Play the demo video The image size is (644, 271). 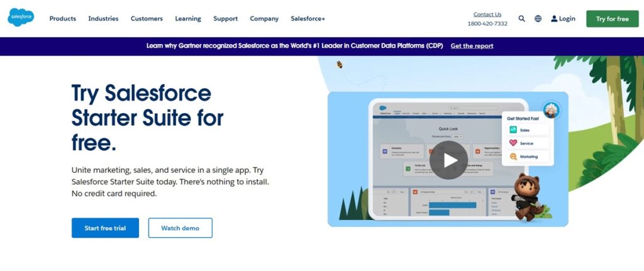click(x=448, y=160)
